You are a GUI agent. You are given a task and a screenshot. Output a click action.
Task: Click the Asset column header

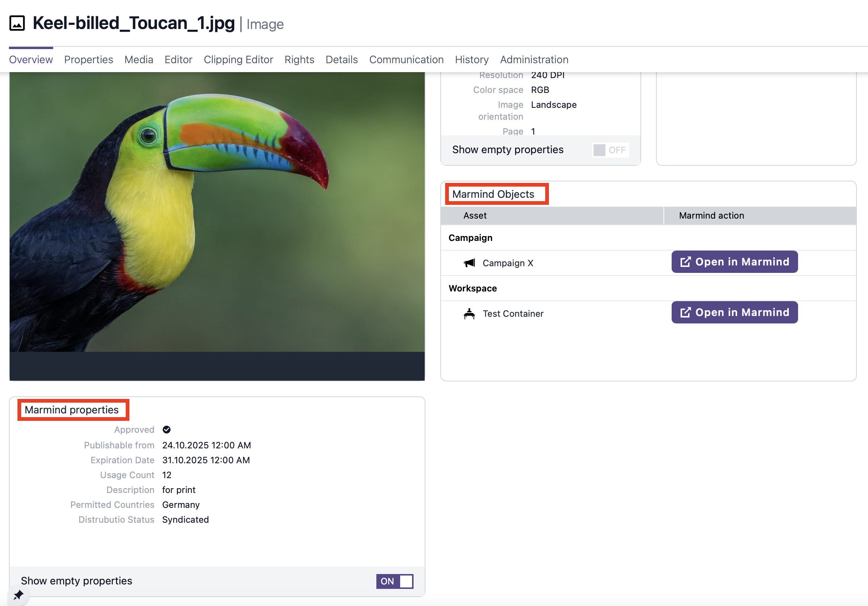(475, 216)
